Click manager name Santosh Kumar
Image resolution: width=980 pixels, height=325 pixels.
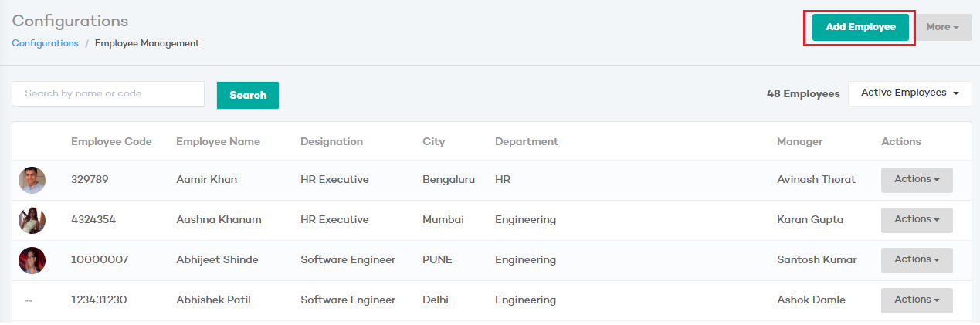pyautogui.click(x=817, y=259)
